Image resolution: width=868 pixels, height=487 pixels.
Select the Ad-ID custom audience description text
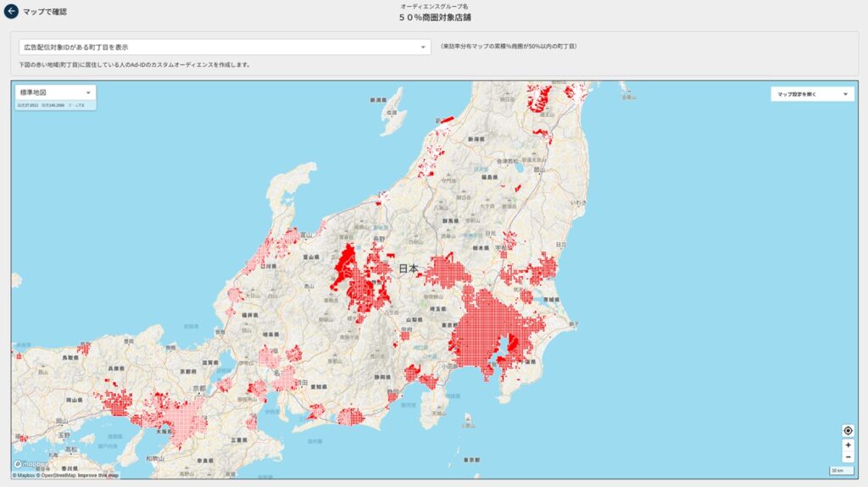coord(135,64)
